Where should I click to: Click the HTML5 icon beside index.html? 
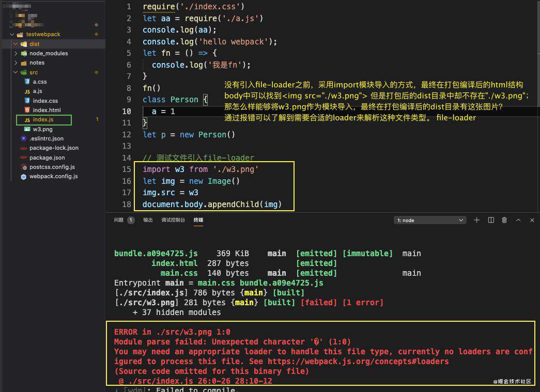click(27, 110)
